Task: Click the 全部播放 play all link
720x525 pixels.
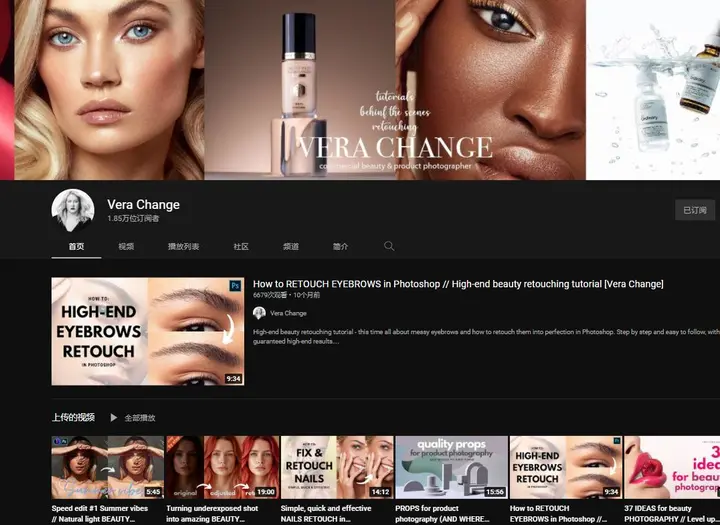Action: (x=140, y=418)
